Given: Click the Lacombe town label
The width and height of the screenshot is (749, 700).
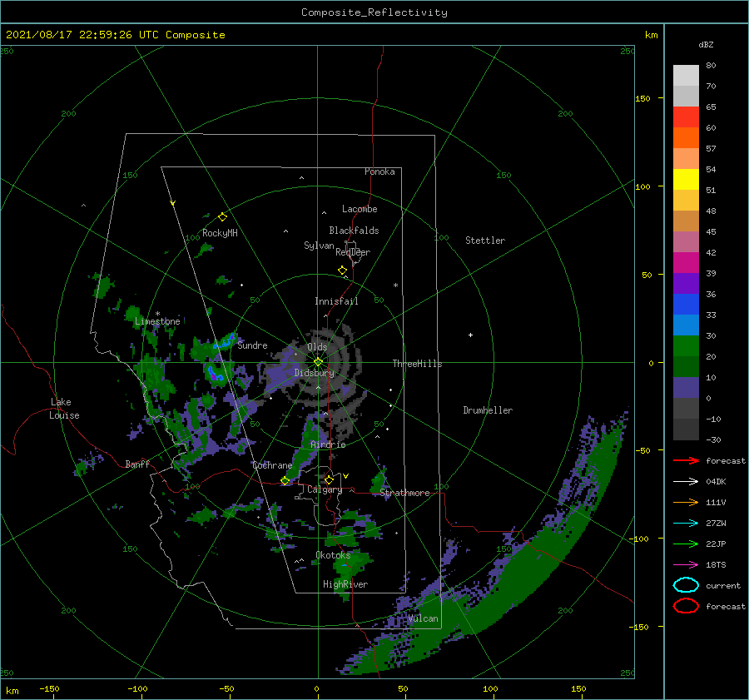Looking at the screenshot, I should 360,209.
